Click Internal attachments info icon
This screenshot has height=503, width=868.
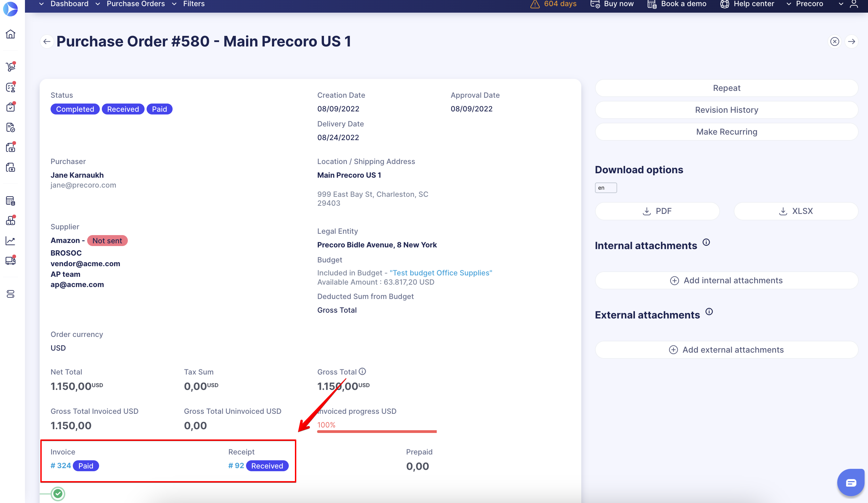706,242
